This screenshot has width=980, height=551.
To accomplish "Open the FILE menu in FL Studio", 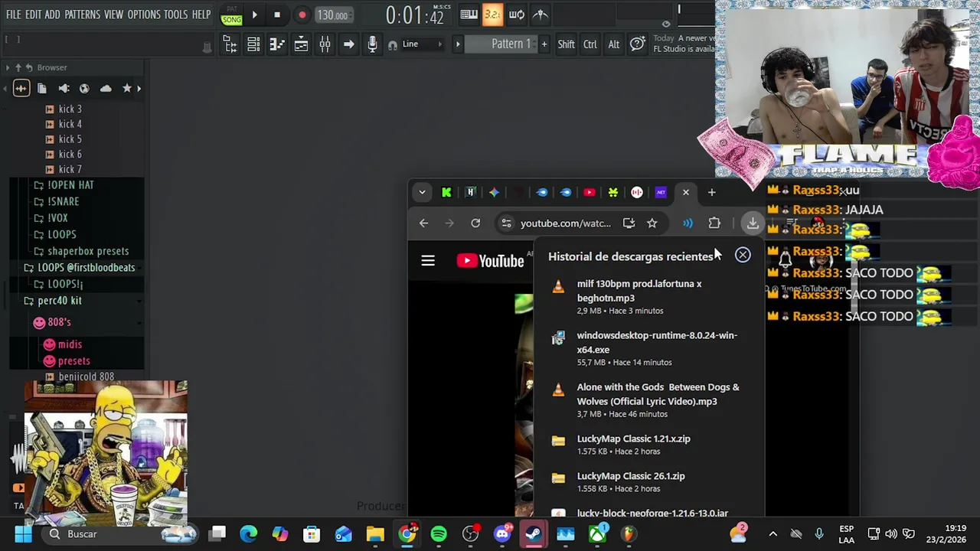I will [13, 15].
